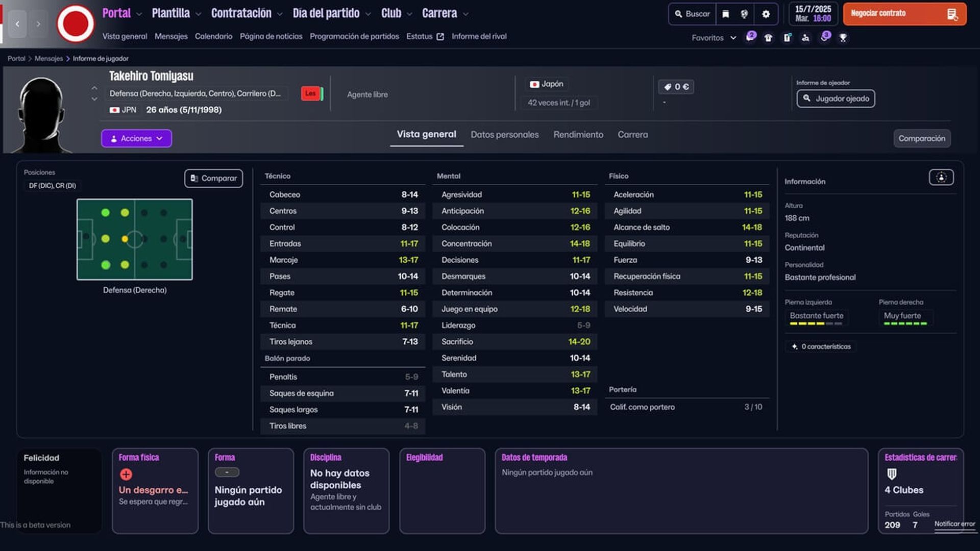Expand the Favoritos dropdown
This screenshot has height=551, width=980.
tap(714, 38)
